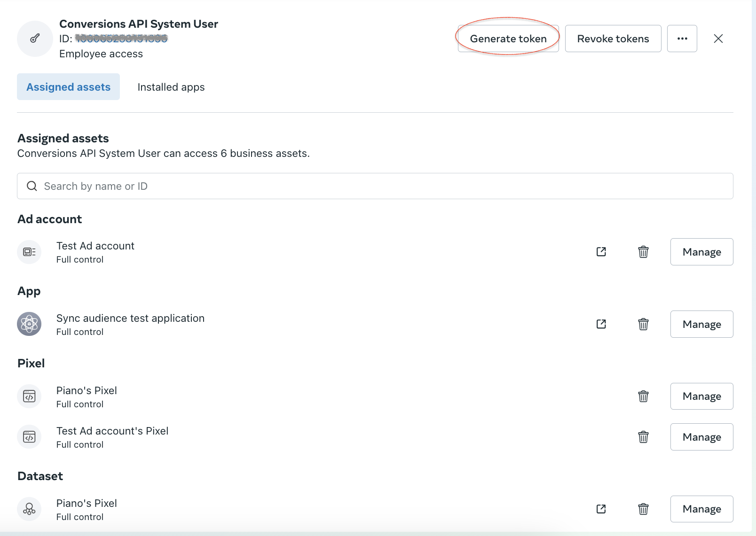
Task: Manage the Piano's Pixel dataset
Action: coord(702,509)
